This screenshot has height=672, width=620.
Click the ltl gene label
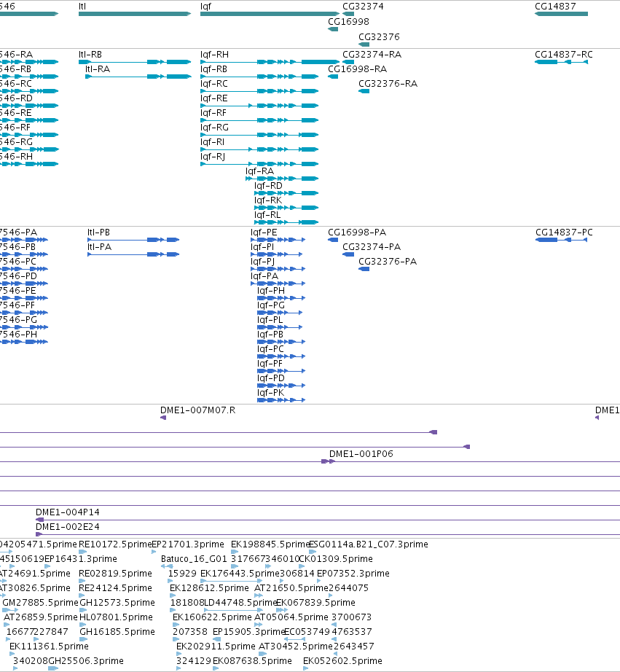click(x=82, y=7)
